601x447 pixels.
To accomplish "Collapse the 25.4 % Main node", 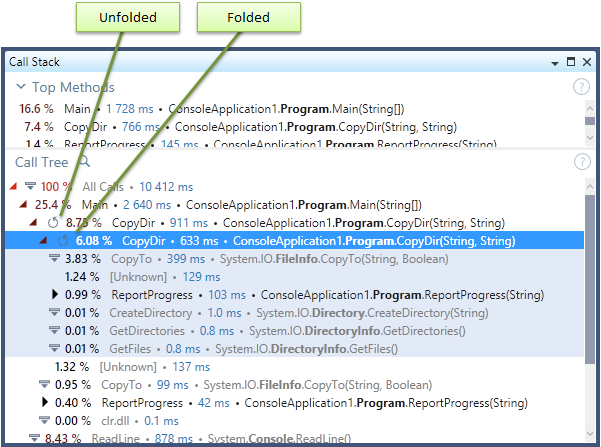I will coord(23,204).
